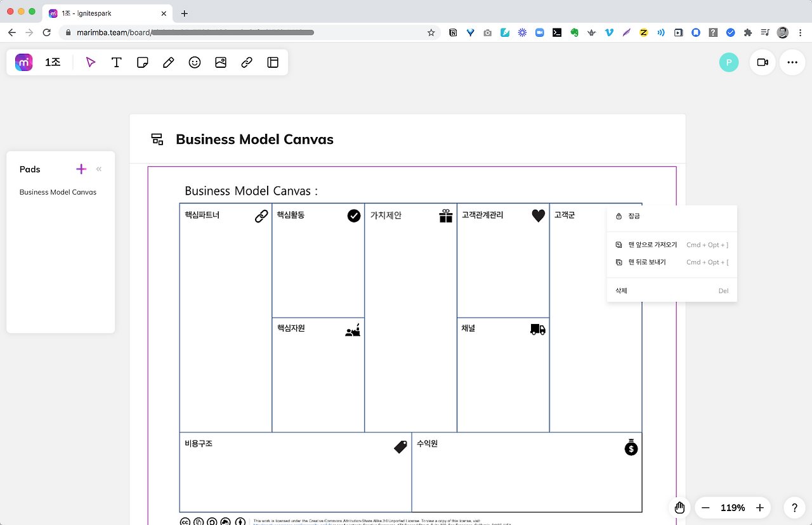This screenshot has width=812, height=525.
Task: Open the terminal extension icon
Action: 557,32
